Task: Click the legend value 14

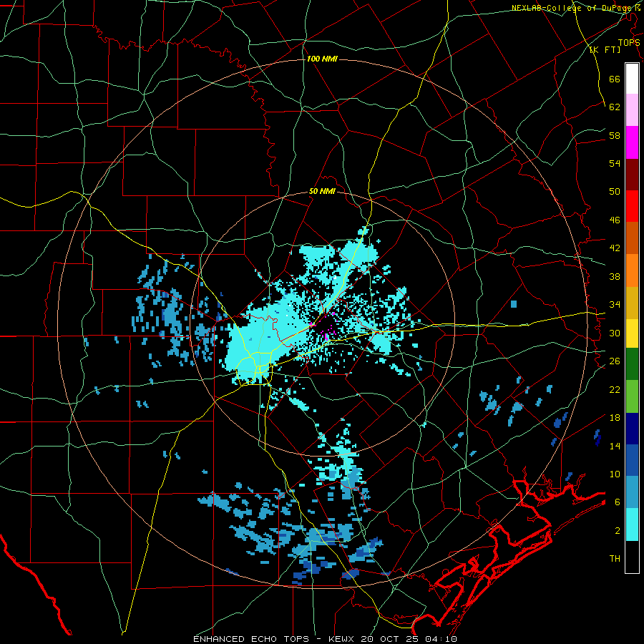Action: coord(615,446)
